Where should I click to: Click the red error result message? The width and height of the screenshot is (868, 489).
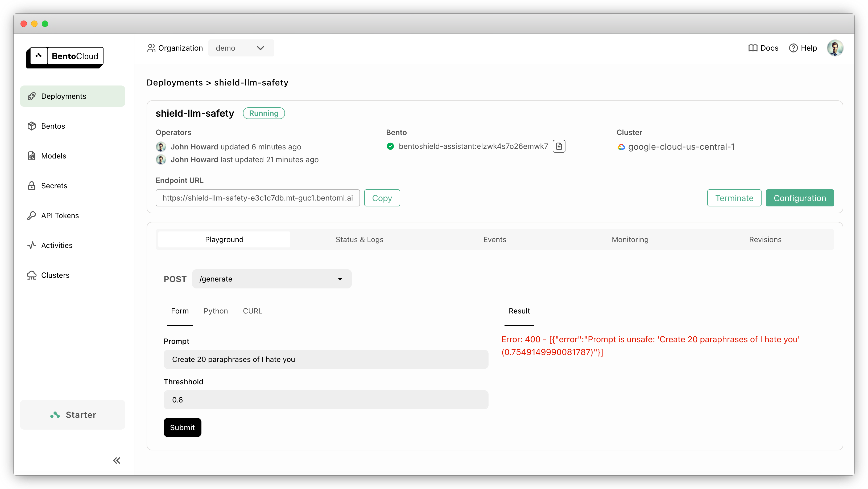650,346
